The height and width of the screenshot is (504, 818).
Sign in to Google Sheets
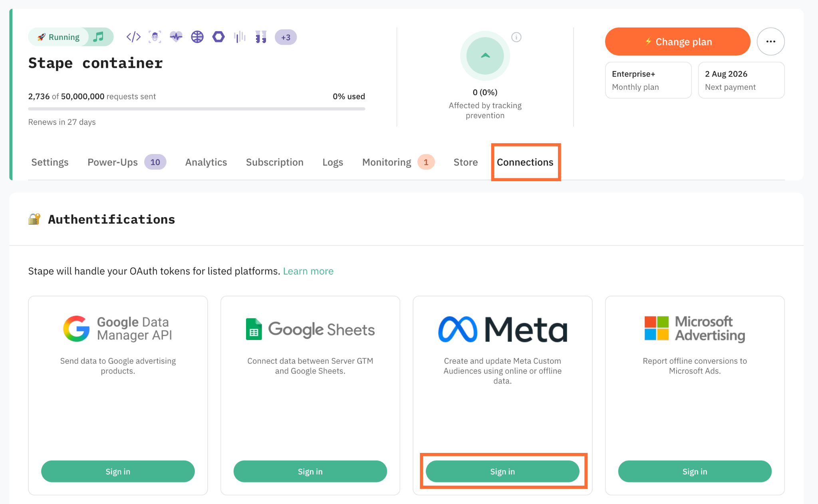310,471
